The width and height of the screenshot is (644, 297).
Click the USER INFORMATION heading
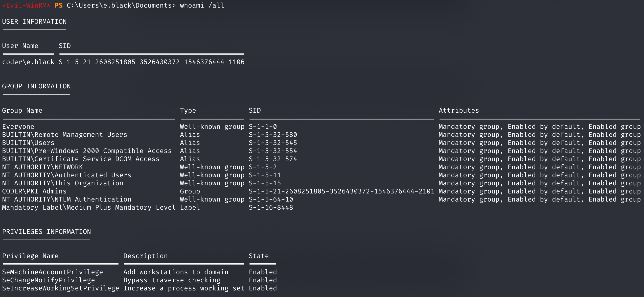pyautogui.click(x=34, y=21)
